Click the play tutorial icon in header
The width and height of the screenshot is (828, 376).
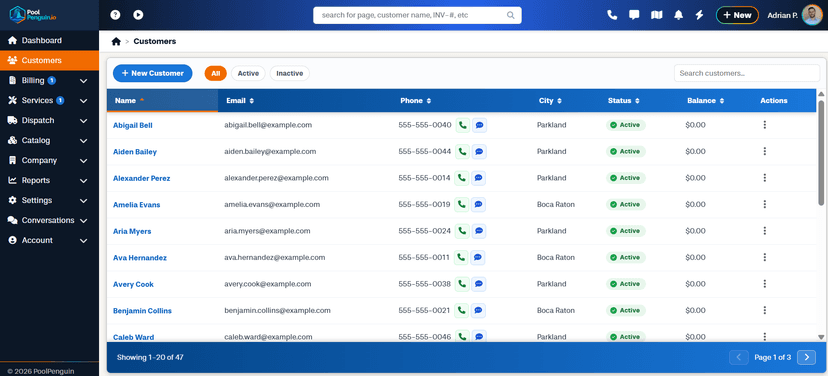(x=138, y=15)
